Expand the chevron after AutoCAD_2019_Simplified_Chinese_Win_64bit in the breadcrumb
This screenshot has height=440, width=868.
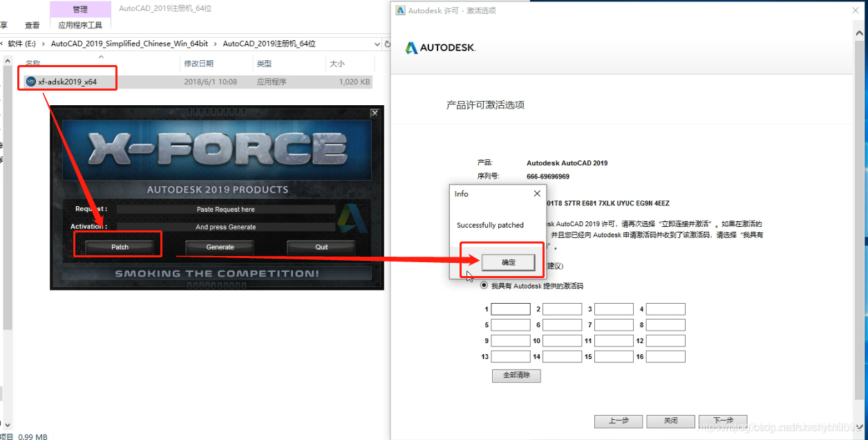coord(217,44)
